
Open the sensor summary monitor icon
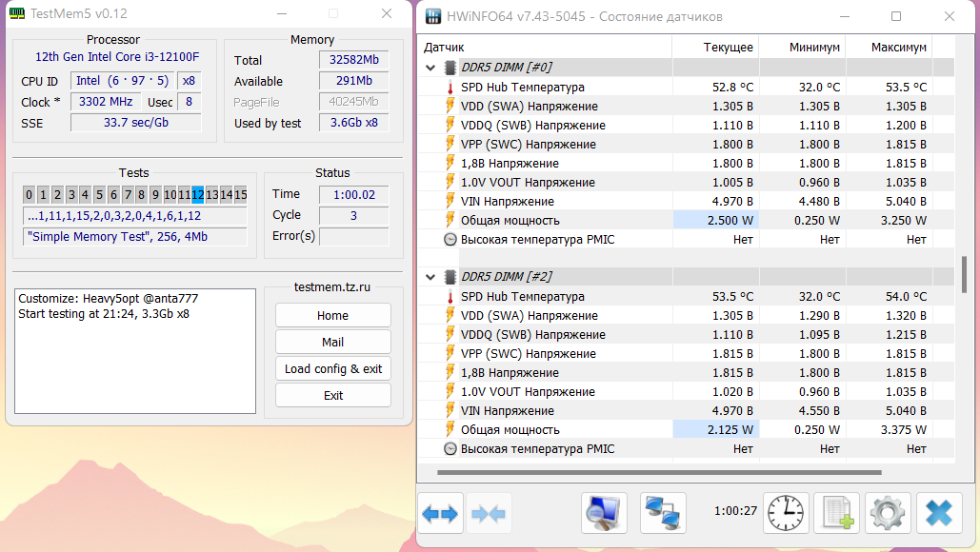[x=604, y=513]
